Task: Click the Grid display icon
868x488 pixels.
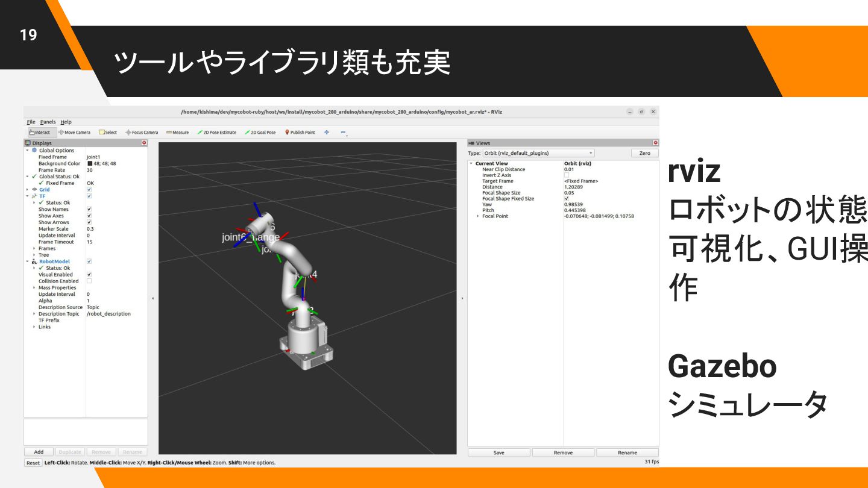Action: point(34,189)
